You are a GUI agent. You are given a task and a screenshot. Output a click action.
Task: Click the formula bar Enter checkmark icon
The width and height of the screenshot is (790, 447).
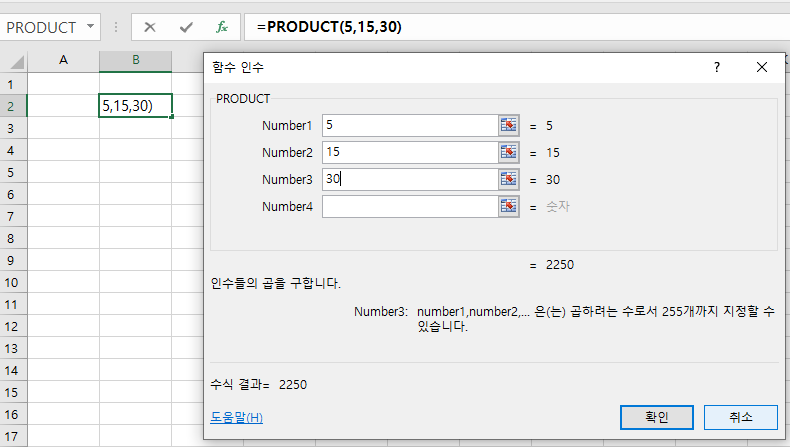185,27
